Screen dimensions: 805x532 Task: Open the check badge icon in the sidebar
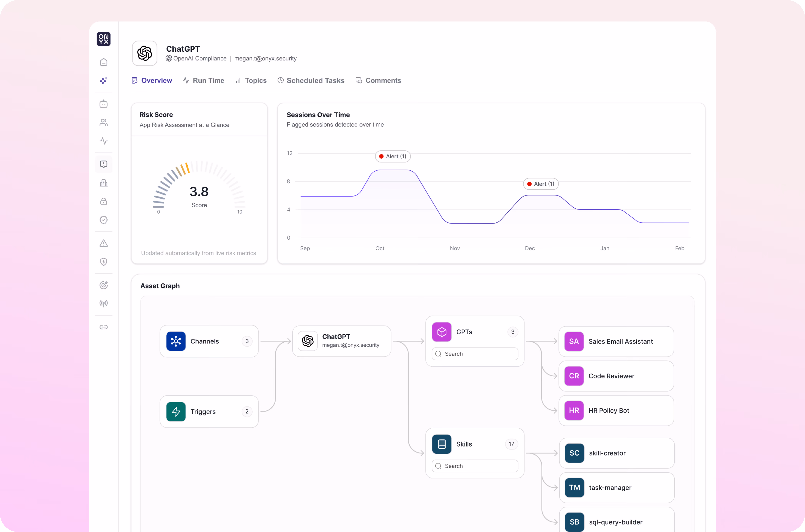pyautogui.click(x=104, y=220)
